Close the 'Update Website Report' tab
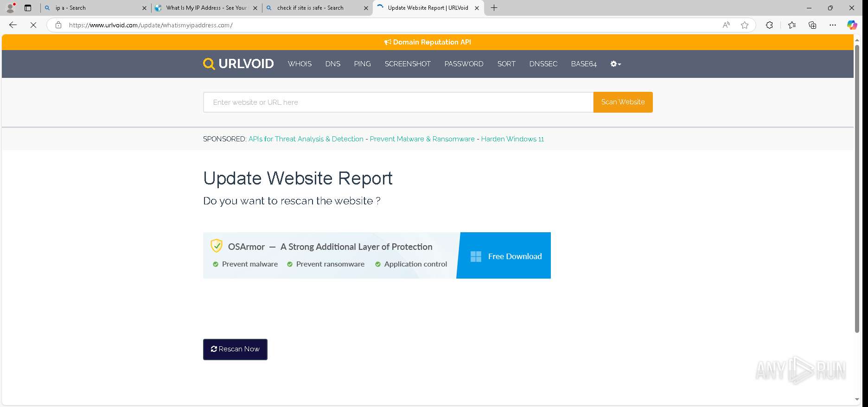This screenshot has width=868, height=407. point(477,8)
